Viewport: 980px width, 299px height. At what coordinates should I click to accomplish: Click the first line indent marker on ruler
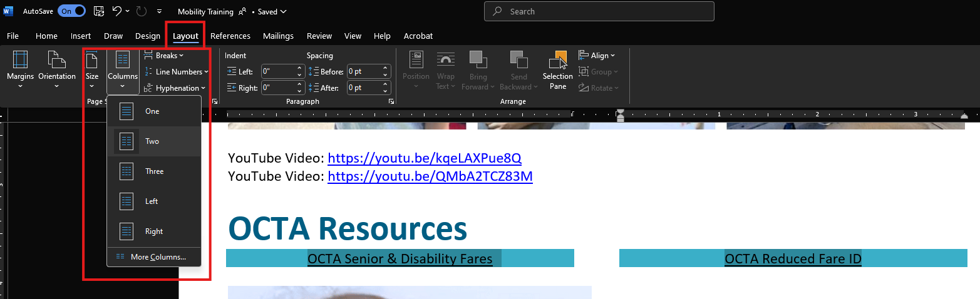coord(621,111)
